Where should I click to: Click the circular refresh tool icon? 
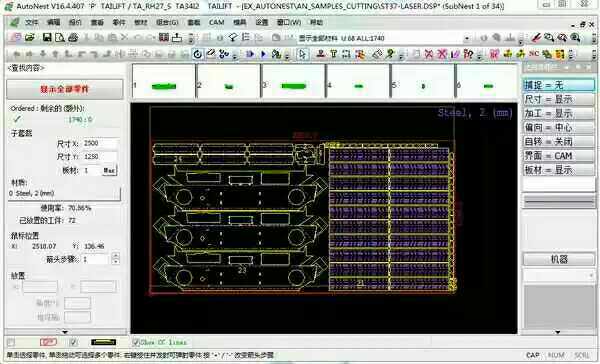(x=197, y=54)
